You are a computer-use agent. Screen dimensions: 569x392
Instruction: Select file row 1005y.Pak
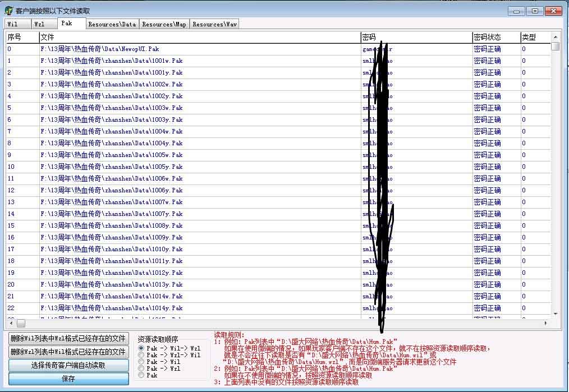click(x=278, y=167)
